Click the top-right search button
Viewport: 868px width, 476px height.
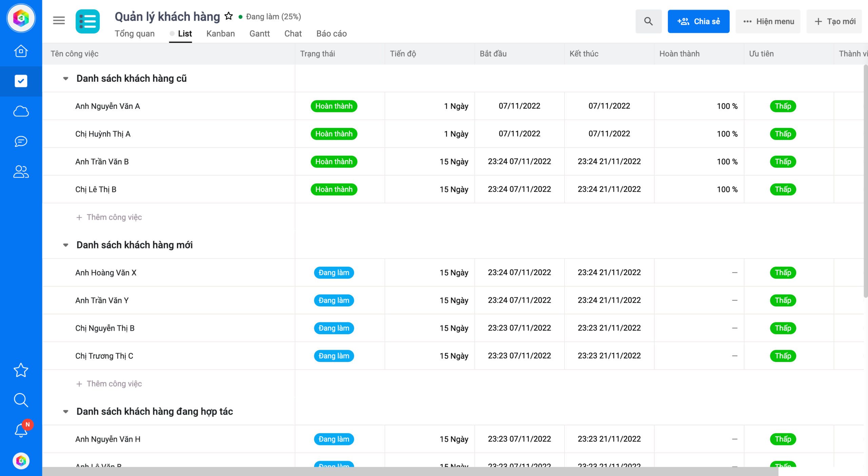click(648, 21)
